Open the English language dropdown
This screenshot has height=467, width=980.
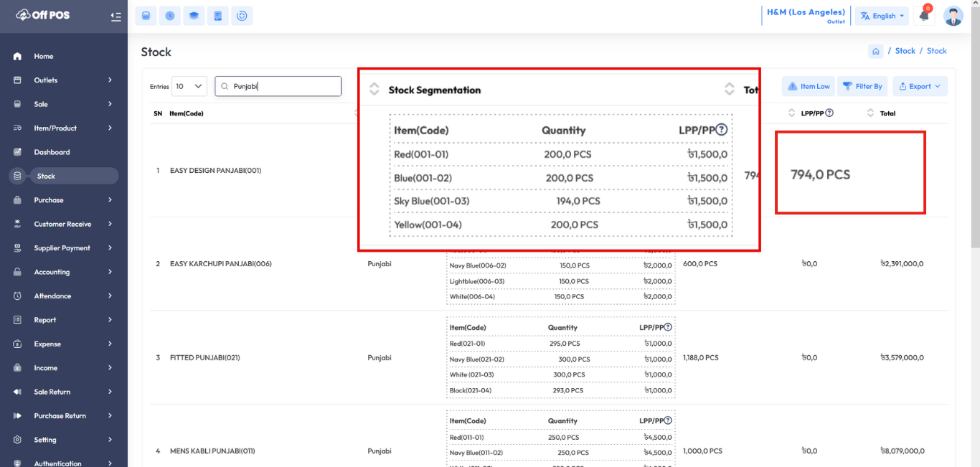click(x=882, y=16)
